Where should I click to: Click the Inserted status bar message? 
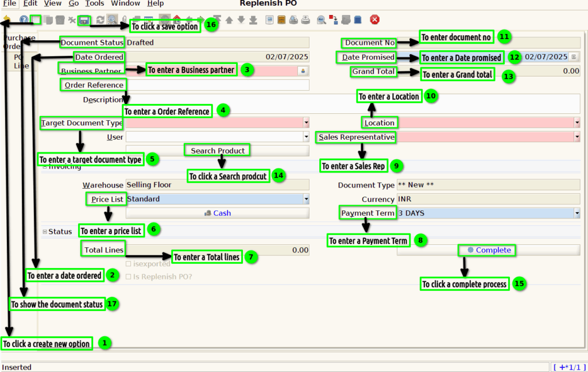click(x=17, y=367)
